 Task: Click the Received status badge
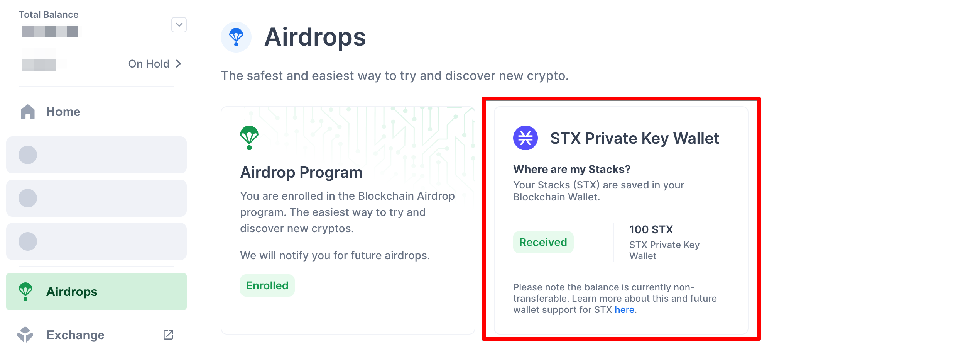[x=543, y=242]
